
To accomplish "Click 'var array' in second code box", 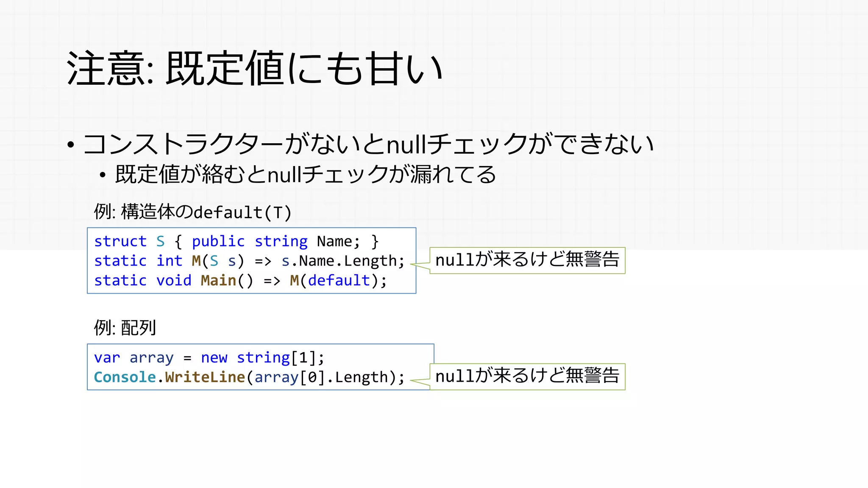I will 134,358.
